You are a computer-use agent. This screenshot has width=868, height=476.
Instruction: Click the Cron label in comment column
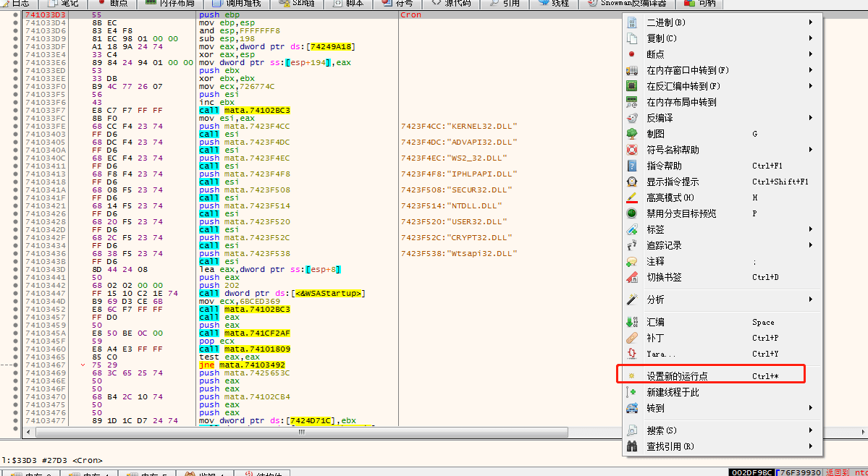[410, 15]
